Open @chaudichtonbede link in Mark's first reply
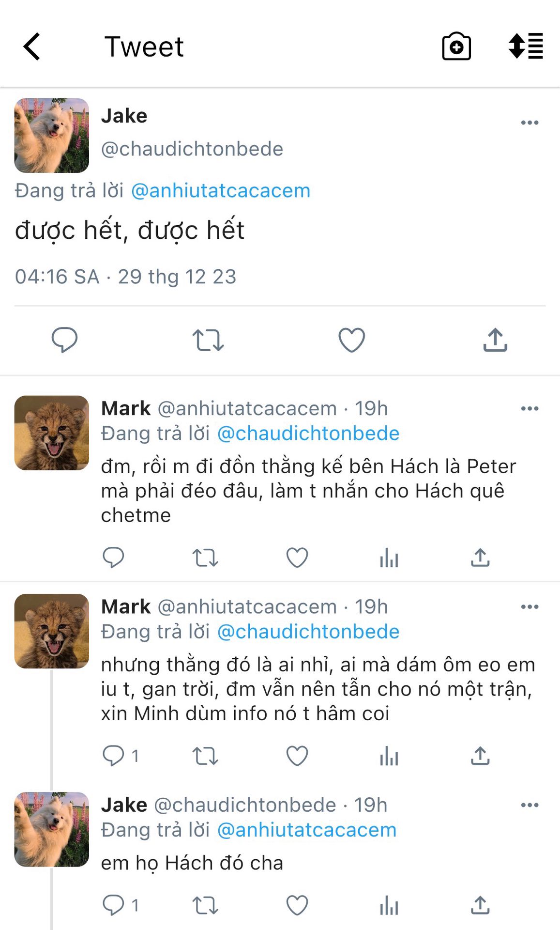Viewport: 560px width, 930px height. 308,434
